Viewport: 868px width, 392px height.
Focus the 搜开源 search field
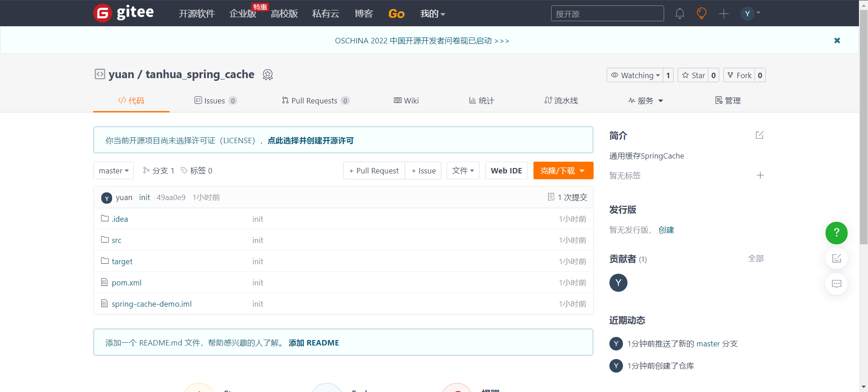pos(607,14)
